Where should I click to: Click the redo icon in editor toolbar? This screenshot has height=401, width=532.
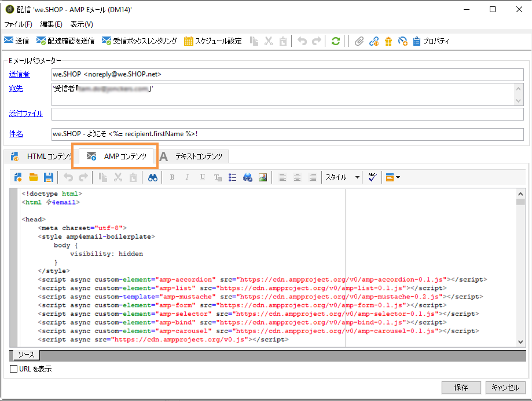click(83, 177)
